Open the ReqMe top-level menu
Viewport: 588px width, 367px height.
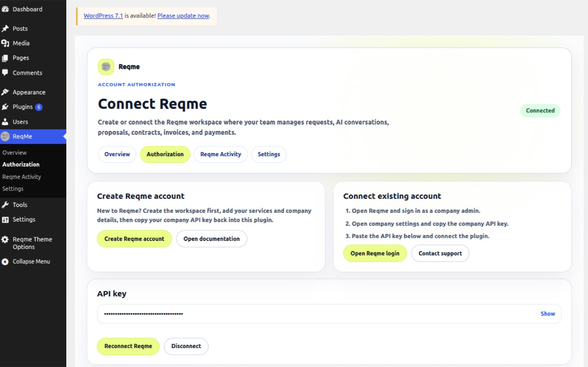pos(33,136)
